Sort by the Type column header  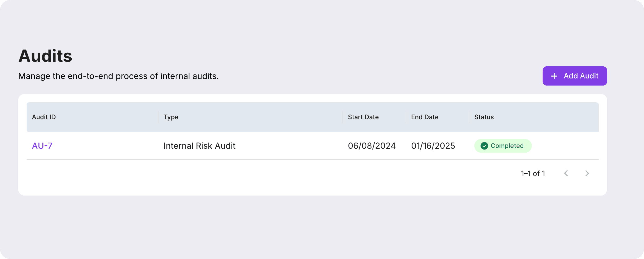tap(171, 117)
